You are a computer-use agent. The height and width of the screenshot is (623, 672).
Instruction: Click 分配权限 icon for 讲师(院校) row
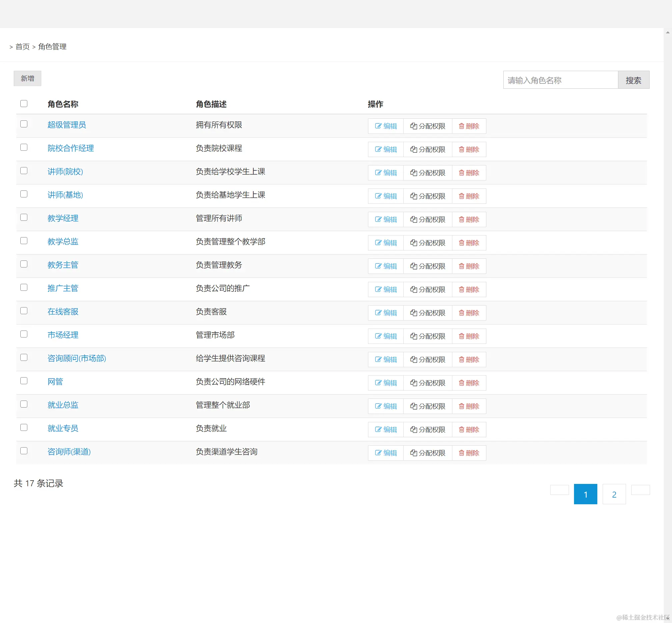[414, 173]
